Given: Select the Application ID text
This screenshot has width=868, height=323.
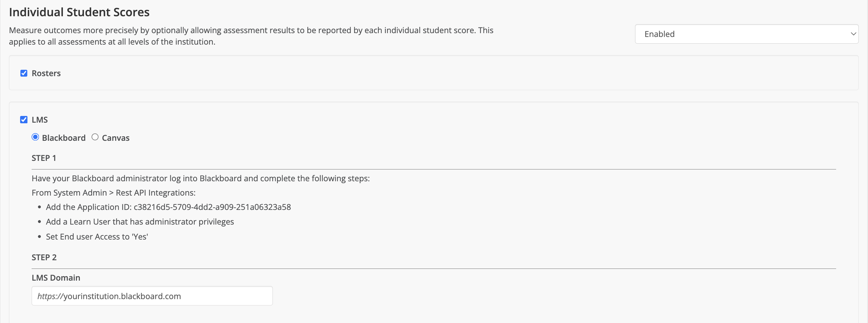Looking at the screenshot, I should click(212, 207).
